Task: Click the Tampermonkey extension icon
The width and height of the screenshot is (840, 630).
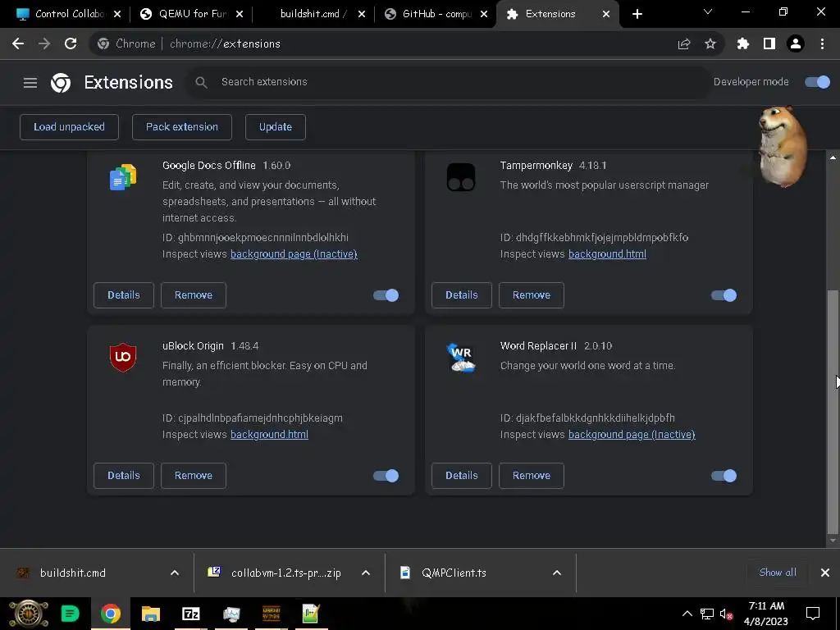Action: (461, 177)
